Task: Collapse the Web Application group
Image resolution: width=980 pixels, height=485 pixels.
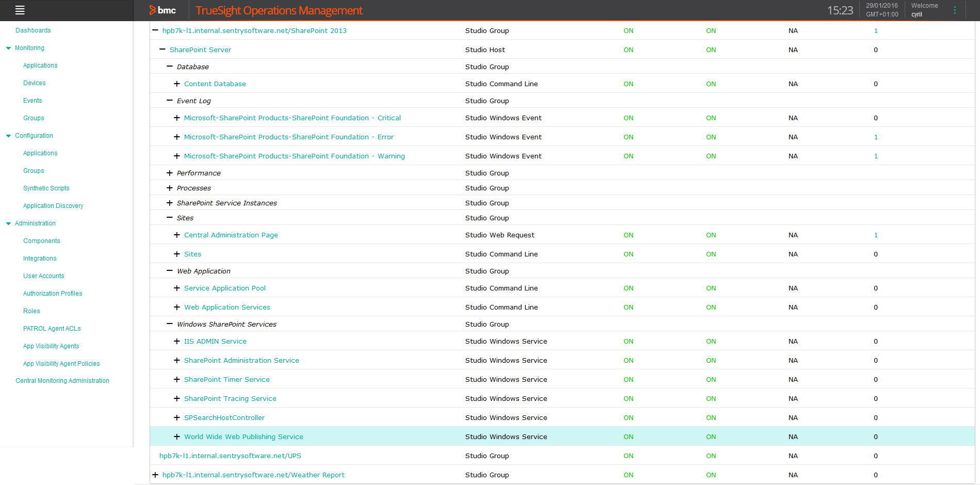Action: (170, 271)
